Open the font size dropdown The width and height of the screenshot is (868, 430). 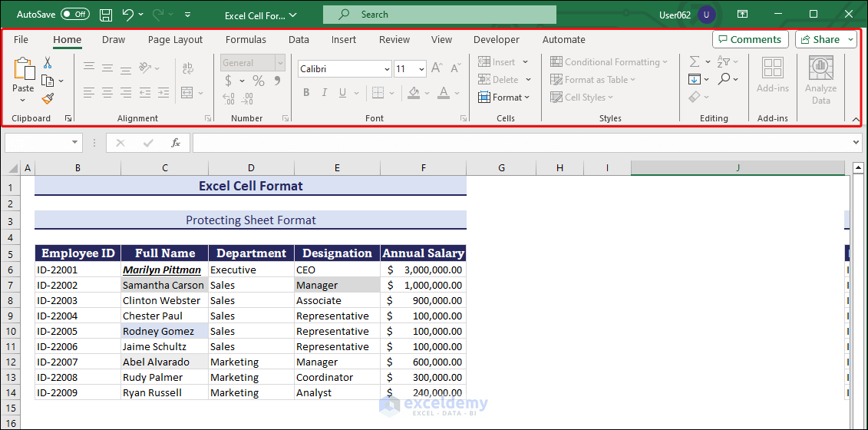point(421,69)
